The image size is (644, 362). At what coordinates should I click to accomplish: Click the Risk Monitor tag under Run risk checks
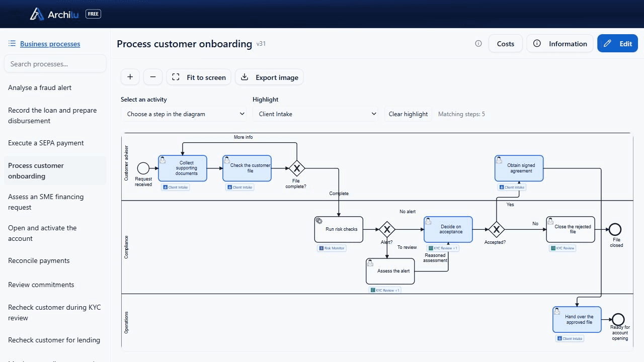click(332, 248)
